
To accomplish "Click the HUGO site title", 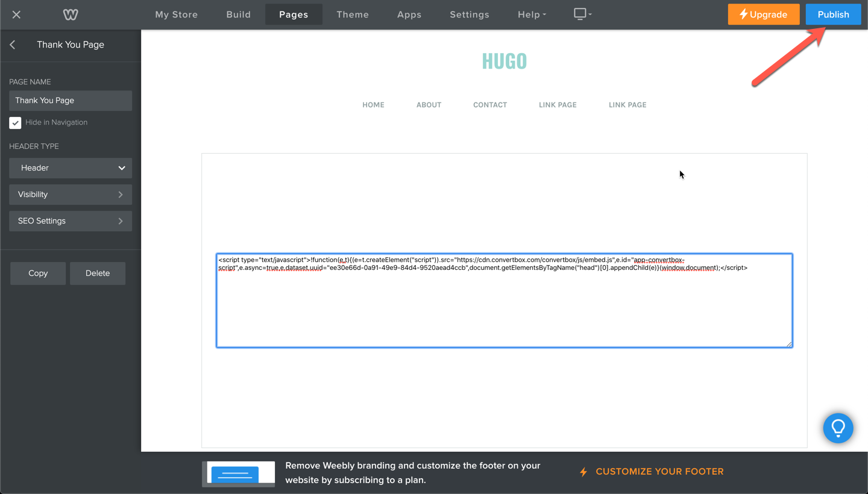I will click(505, 61).
